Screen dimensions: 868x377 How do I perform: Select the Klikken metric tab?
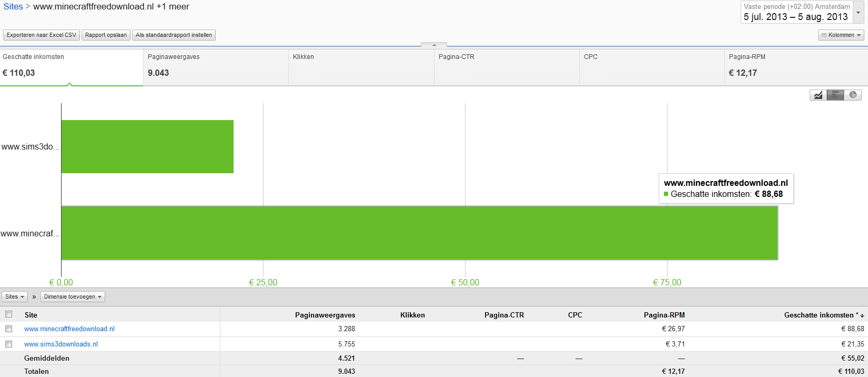point(361,67)
